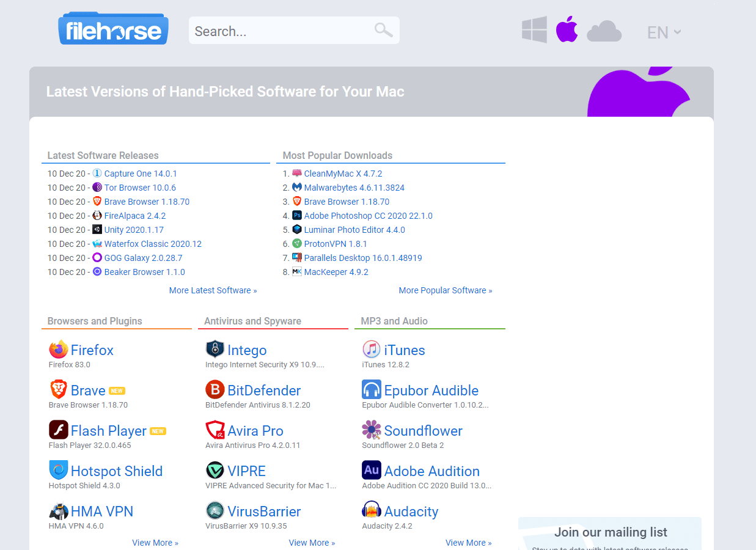Viewport: 756px width, 550px height.
Task: Click the Firefox app icon
Action: pyautogui.click(x=59, y=350)
